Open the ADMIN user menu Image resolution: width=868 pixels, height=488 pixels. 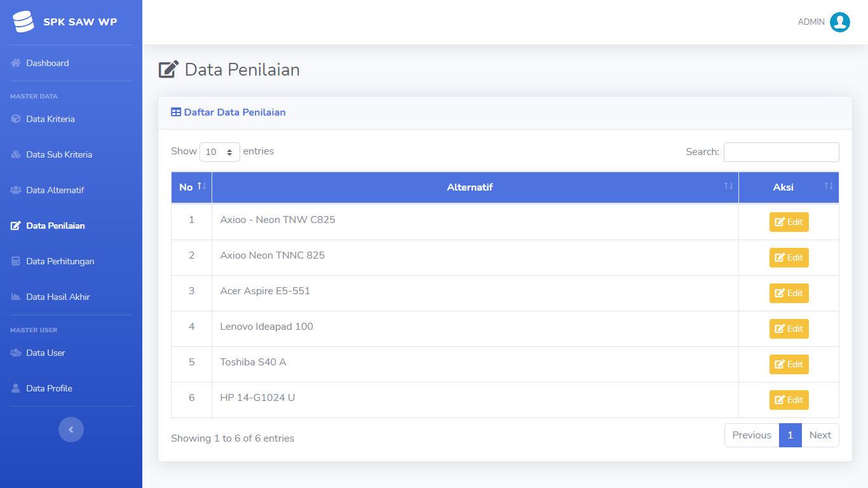pyautogui.click(x=824, y=22)
